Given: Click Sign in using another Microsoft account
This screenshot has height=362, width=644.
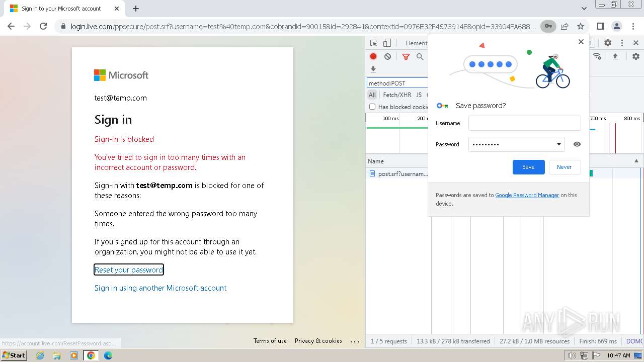Looking at the screenshot, I should 160,288.
